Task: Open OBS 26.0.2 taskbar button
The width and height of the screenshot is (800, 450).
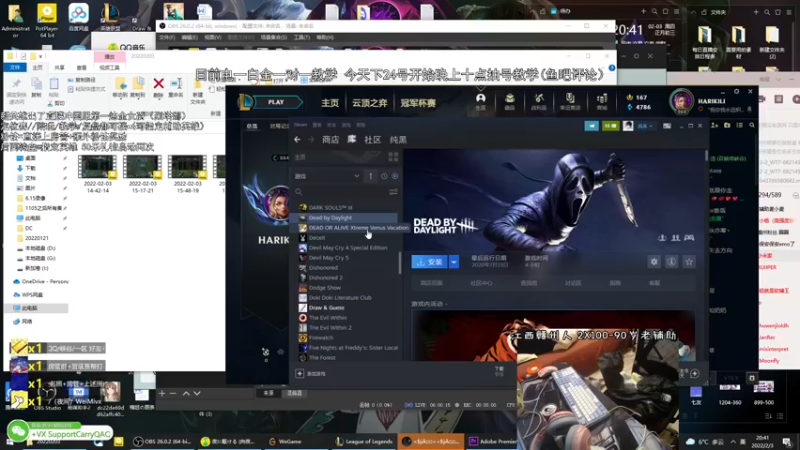Action: coord(163,441)
